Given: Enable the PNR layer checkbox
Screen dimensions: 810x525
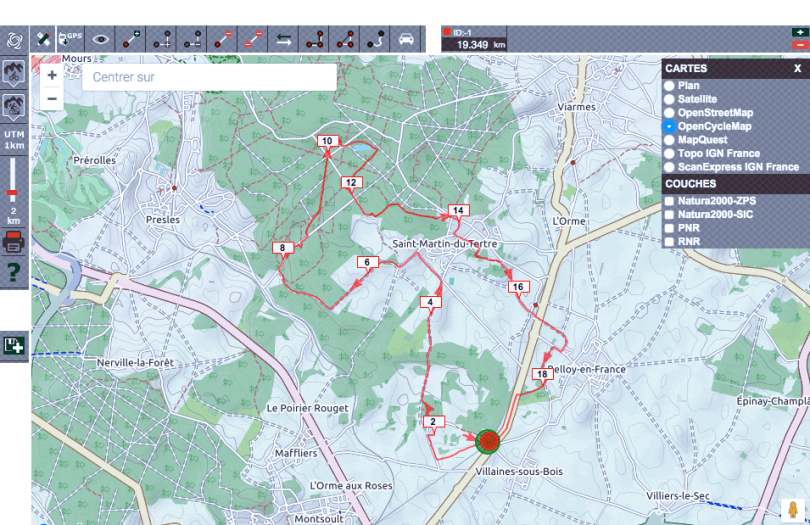Looking at the screenshot, I should pyautogui.click(x=670, y=228).
